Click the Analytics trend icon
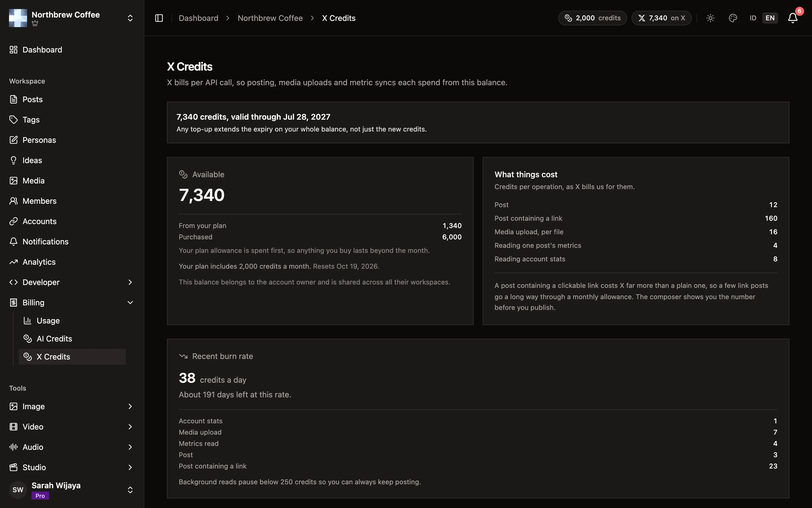 click(14, 262)
